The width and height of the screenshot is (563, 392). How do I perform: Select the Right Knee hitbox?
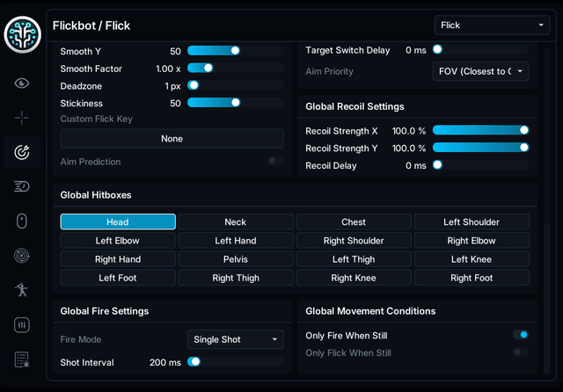354,278
